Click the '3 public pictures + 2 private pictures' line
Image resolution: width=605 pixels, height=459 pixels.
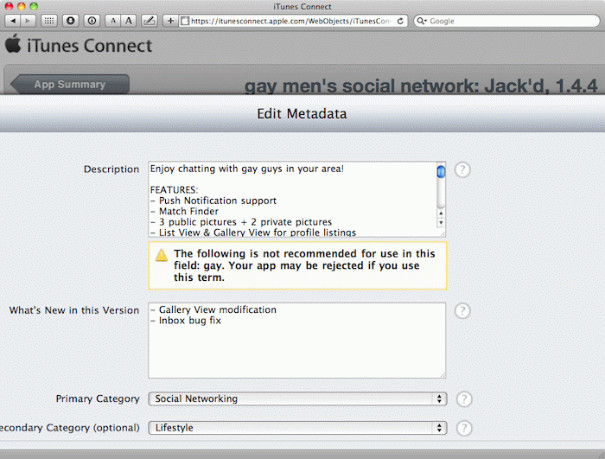pyautogui.click(x=241, y=222)
